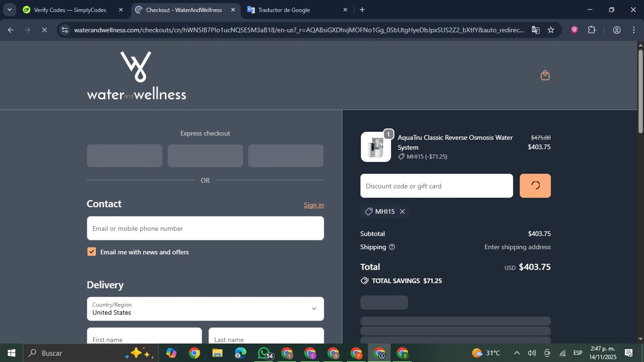Stop loading the page
This screenshot has height=362, width=644.
pos(44,30)
